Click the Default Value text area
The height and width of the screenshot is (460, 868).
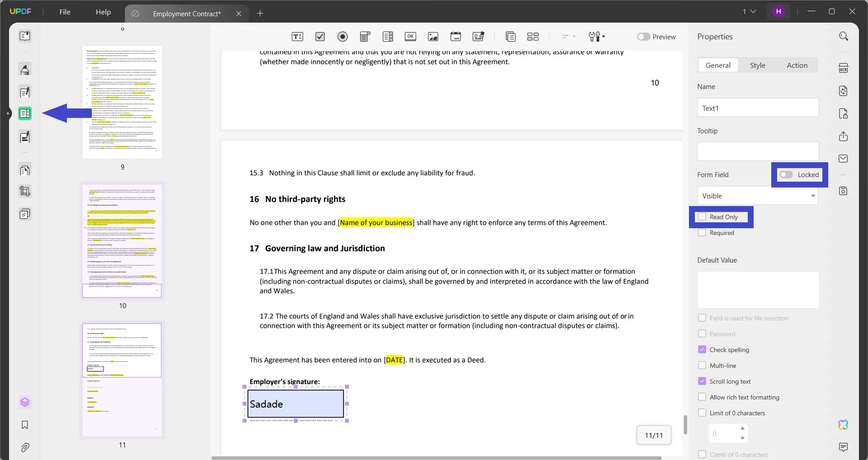(758, 290)
